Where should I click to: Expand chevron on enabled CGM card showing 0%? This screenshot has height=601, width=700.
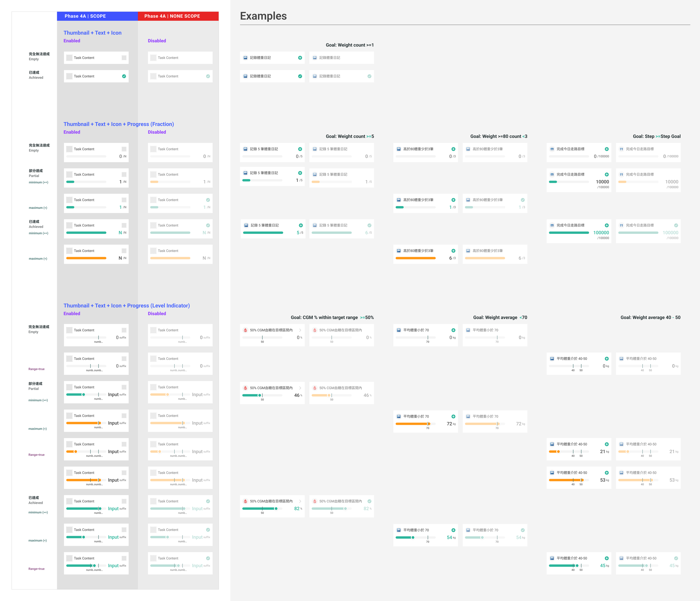click(300, 330)
